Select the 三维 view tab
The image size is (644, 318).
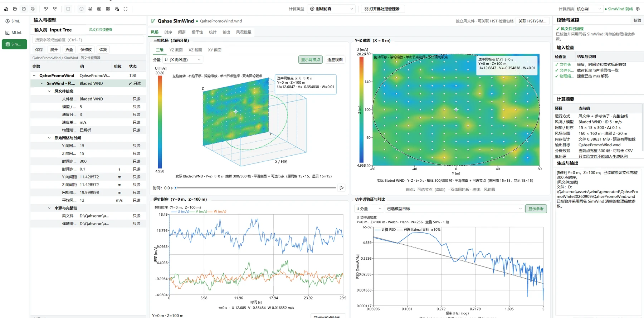[160, 50]
